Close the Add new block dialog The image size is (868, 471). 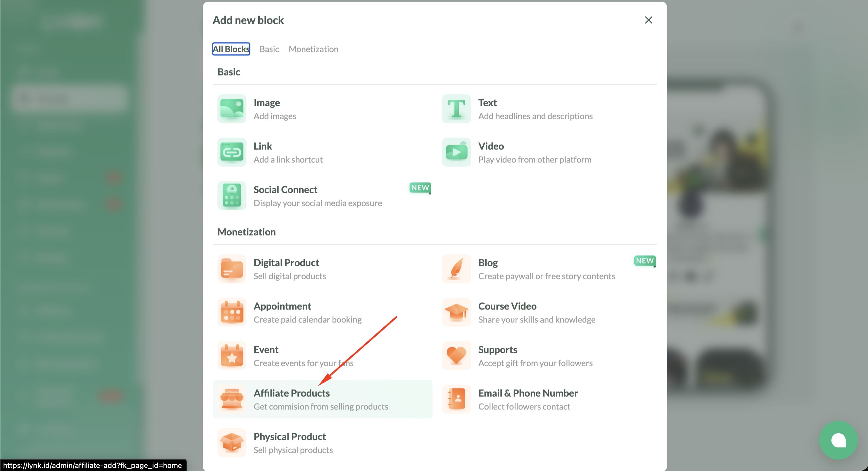pos(648,20)
